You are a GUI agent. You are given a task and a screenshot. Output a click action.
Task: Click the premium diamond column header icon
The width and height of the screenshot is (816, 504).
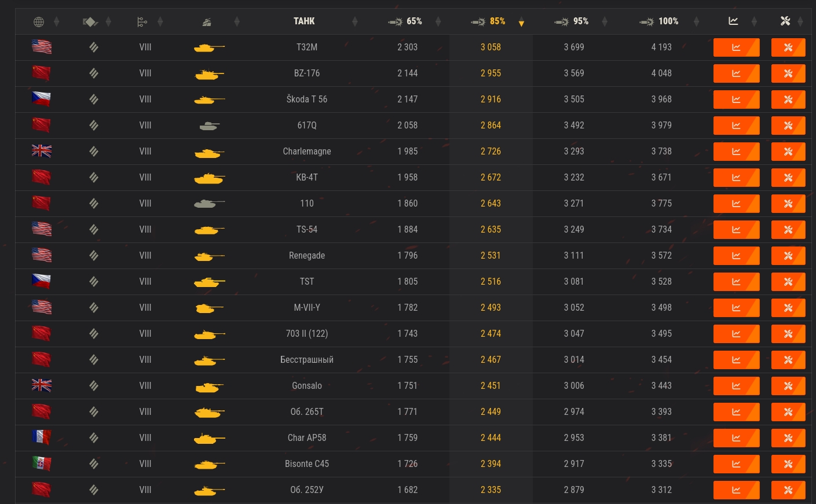(x=90, y=22)
